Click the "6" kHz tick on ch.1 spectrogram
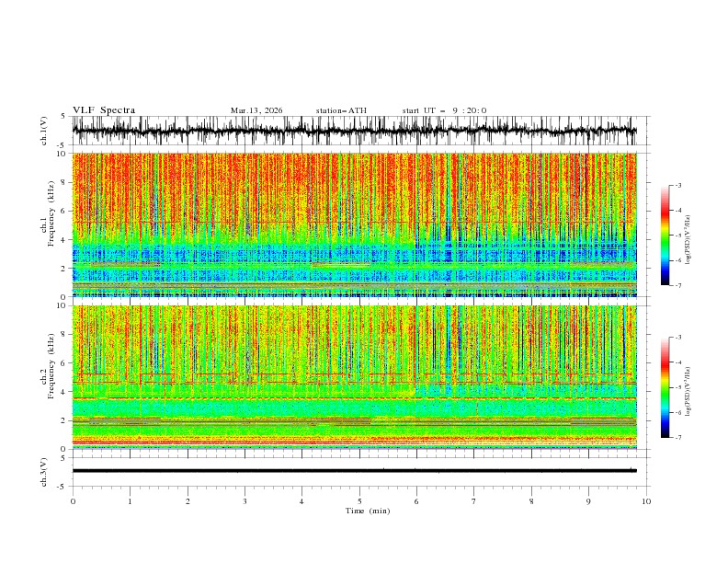This screenshot has width=728, height=563. click(x=63, y=212)
